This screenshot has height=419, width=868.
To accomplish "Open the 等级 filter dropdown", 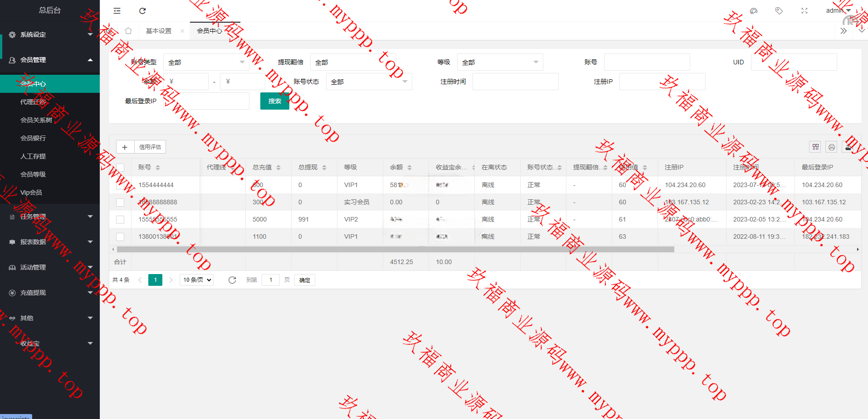I will [x=500, y=62].
